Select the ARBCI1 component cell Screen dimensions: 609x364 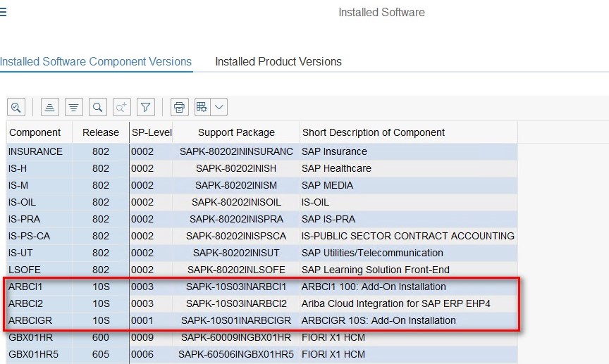39,287
